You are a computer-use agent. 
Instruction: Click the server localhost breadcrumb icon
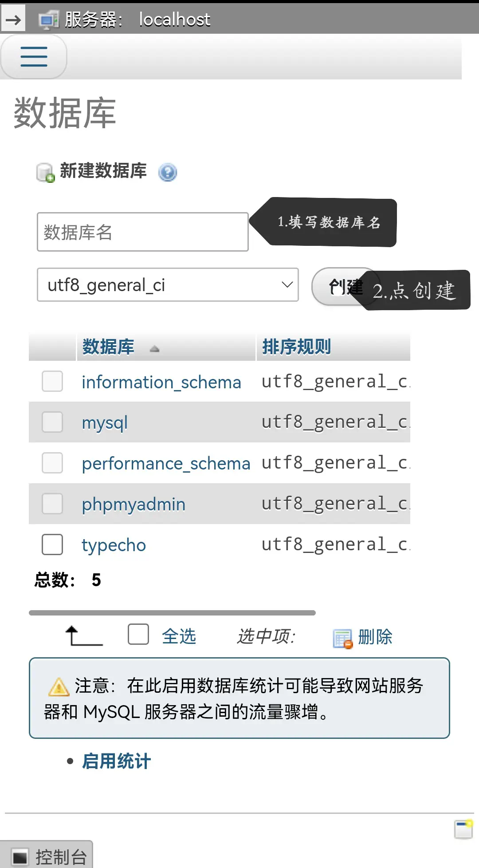pyautogui.click(x=48, y=20)
